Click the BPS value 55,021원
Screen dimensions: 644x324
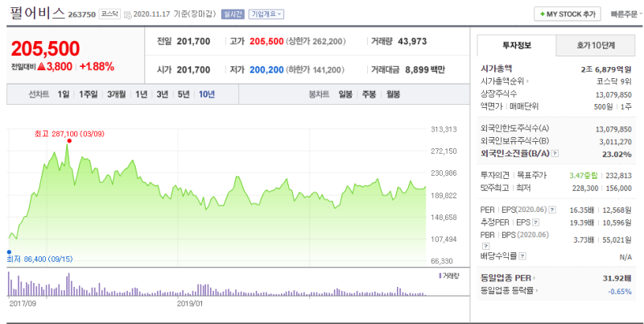coord(617,240)
